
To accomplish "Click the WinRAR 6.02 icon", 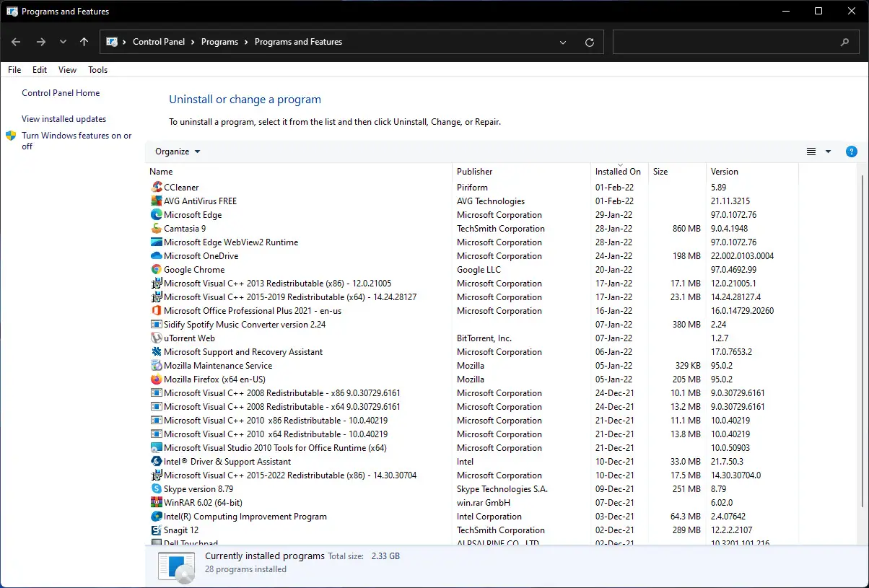I will [157, 503].
